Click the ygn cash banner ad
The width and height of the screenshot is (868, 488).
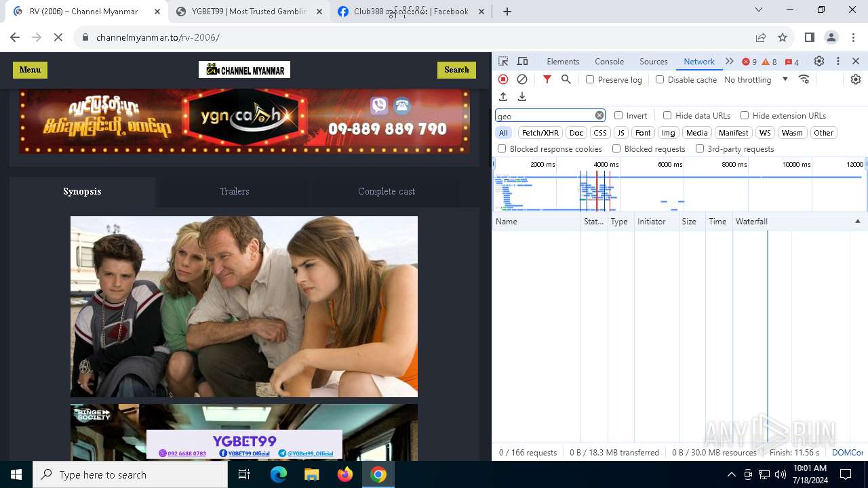pos(244,121)
